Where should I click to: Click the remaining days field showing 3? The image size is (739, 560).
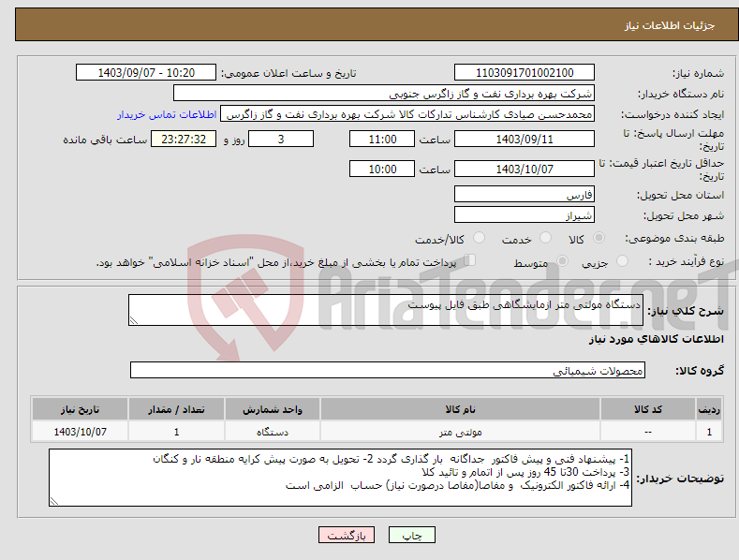[x=281, y=139]
